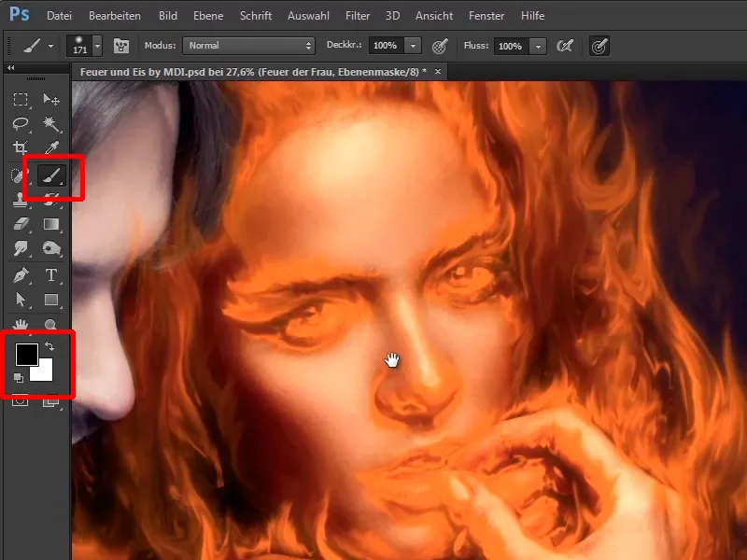Open the Modus blend mode dropdown
This screenshot has height=560, width=747.
point(248,46)
